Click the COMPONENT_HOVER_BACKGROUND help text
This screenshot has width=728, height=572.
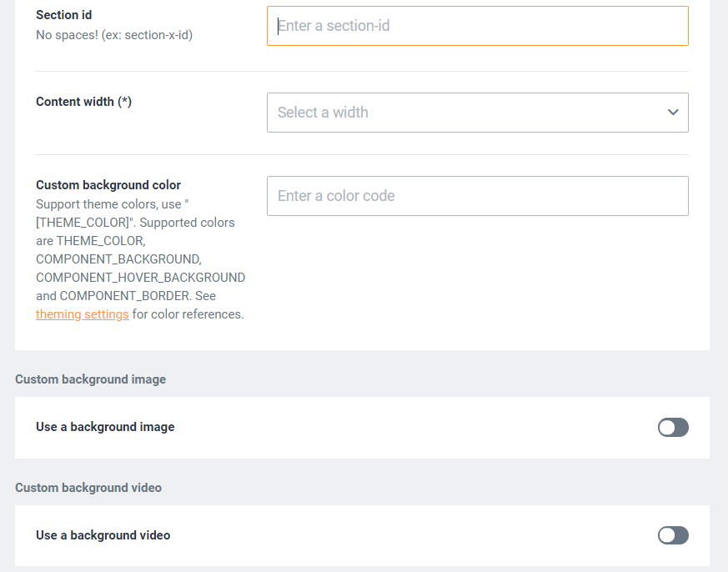point(140,278)
